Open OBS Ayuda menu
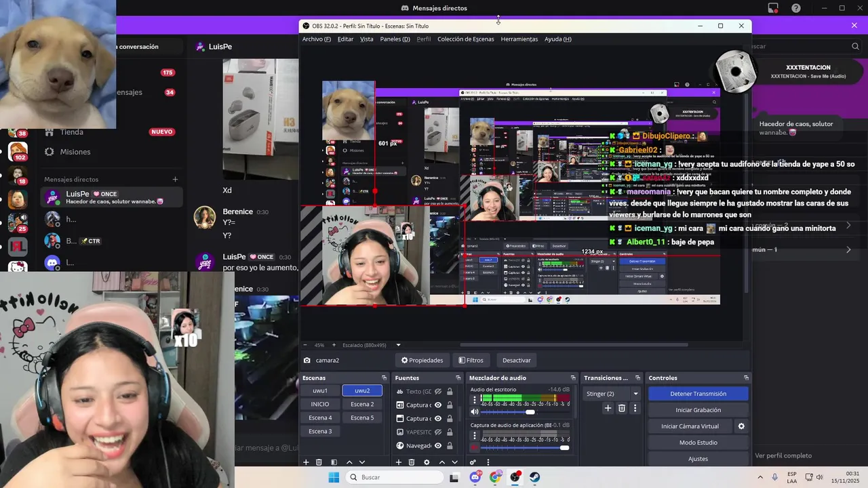Screen dimensions: 868x488 point(558,39)
